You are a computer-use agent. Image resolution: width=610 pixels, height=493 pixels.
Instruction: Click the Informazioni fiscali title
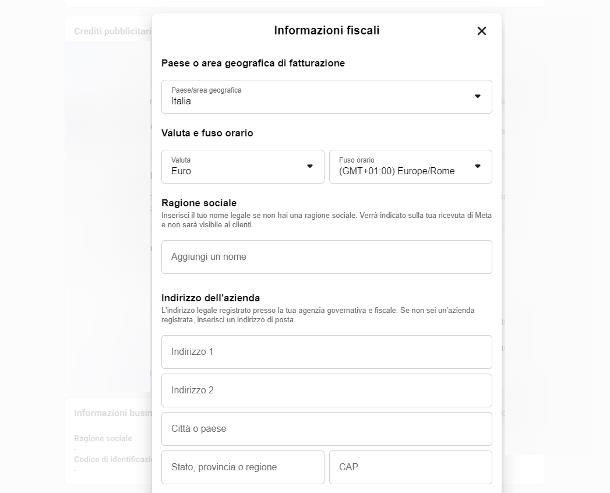point(327,30)
